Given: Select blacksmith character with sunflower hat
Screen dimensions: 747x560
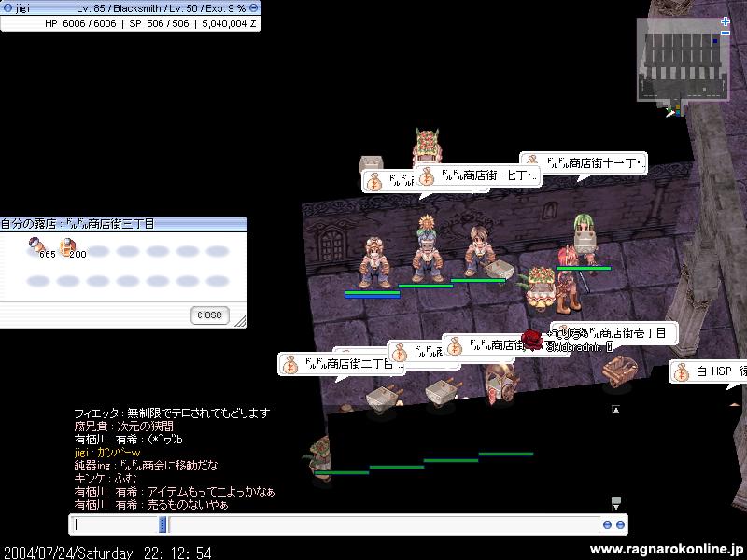Looking at the screenshot, I should (x=427, y=250).
